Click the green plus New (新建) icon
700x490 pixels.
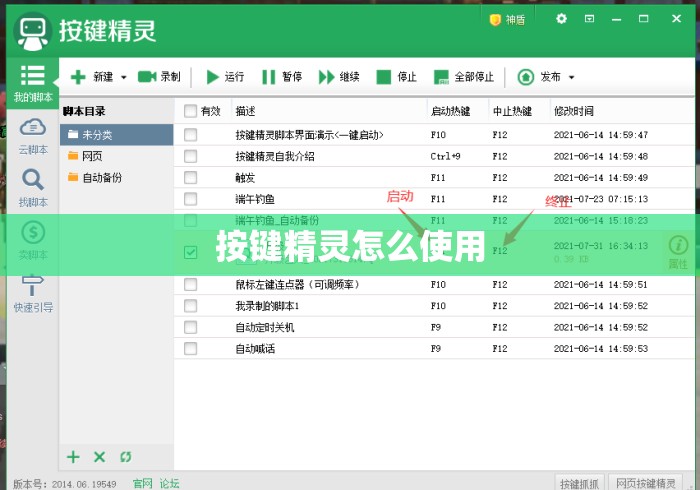(78, 77)
